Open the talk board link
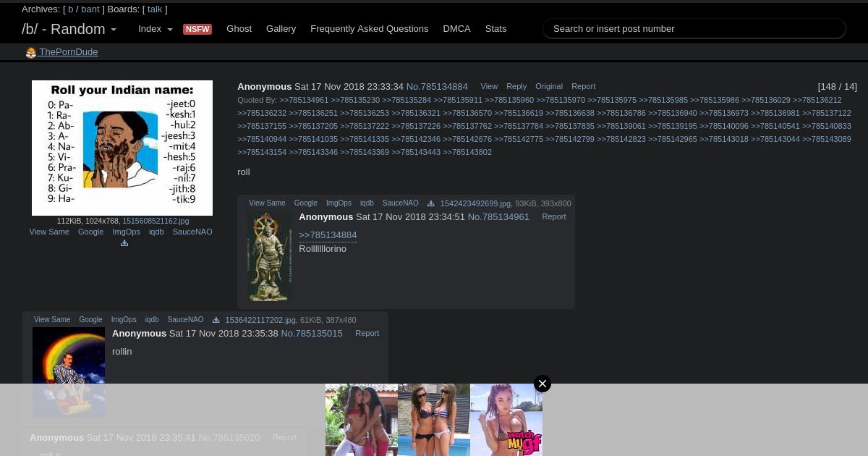This screenshot has width=868, height=456. 155,9
